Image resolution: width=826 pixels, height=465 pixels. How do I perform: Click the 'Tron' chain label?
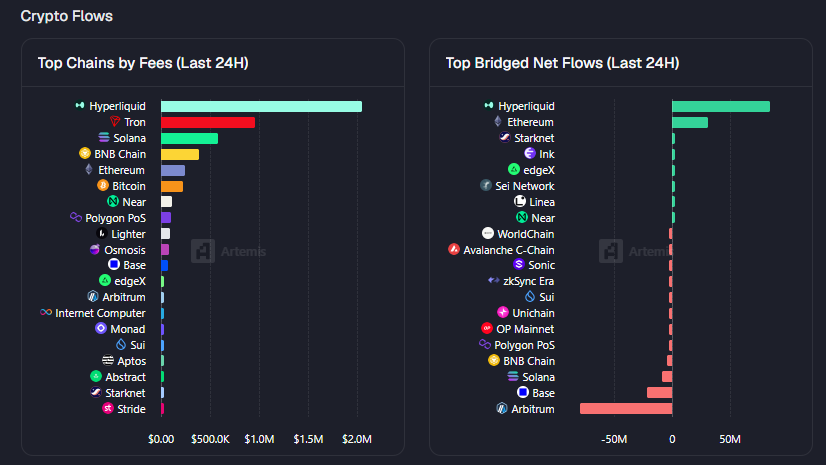pos(135,122)
